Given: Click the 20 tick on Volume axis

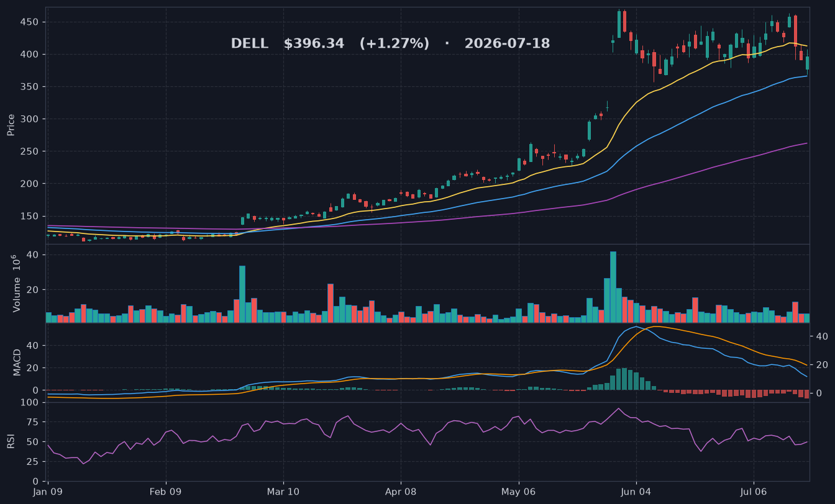Looking at the screenshot, I should (x=33, y=290).
